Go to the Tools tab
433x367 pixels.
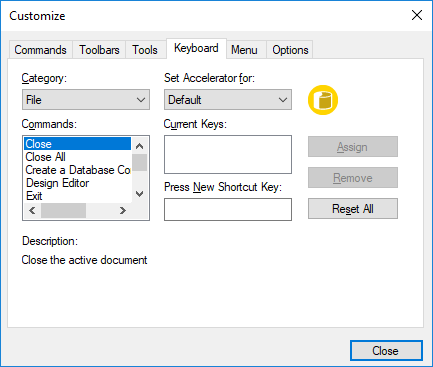(145, 50)
